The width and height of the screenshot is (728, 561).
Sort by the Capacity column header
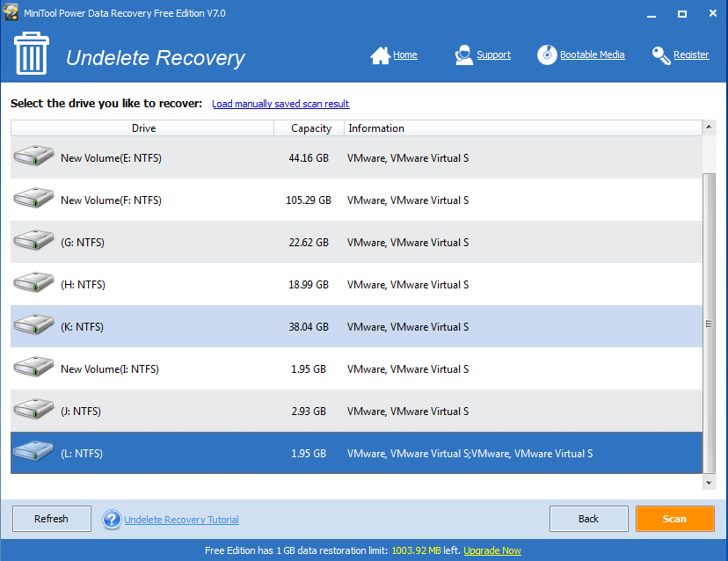tap(309, 128)
